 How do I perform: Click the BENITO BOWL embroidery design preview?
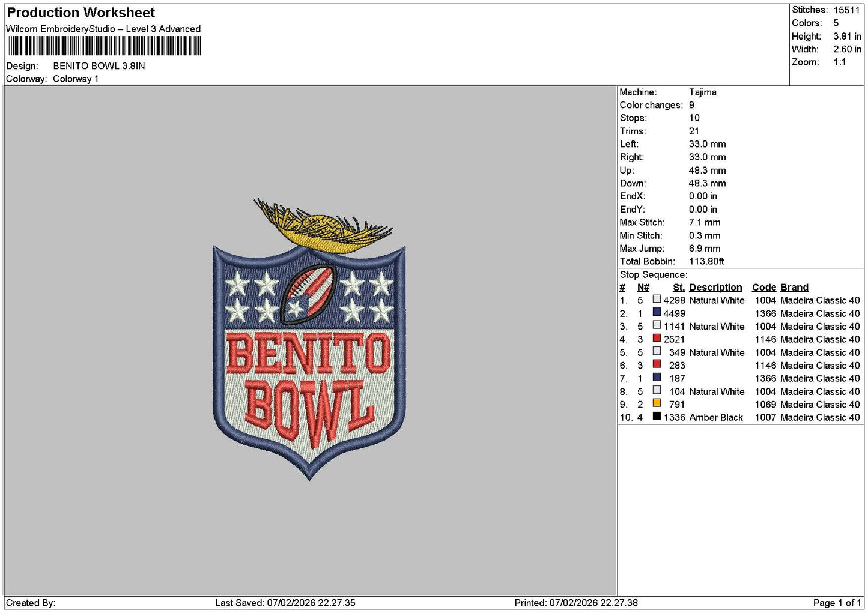(309, 339)
